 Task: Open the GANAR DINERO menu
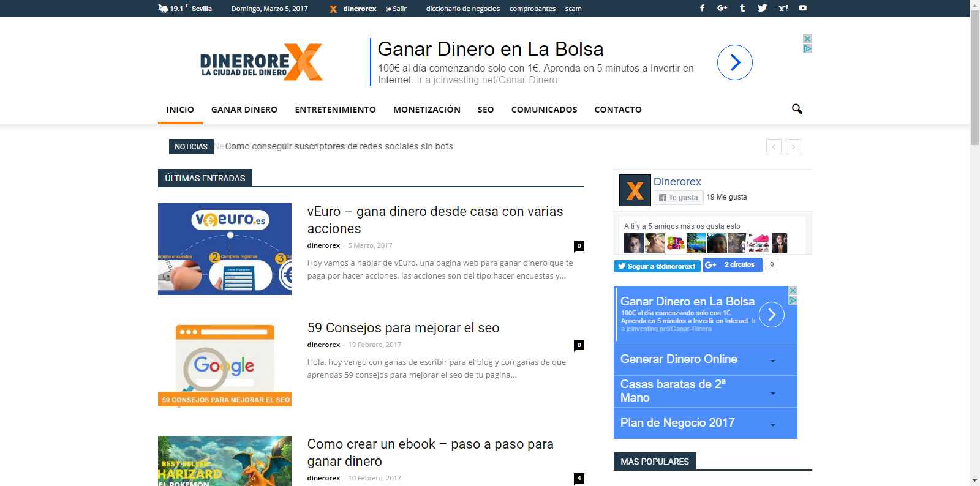tap(244, 110)
